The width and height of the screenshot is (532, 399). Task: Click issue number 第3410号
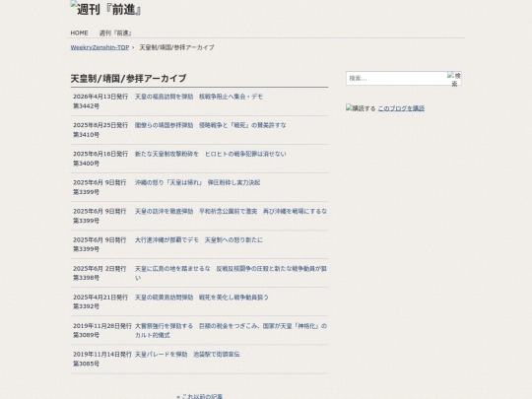pyautogui.click(x=86, y=135)
